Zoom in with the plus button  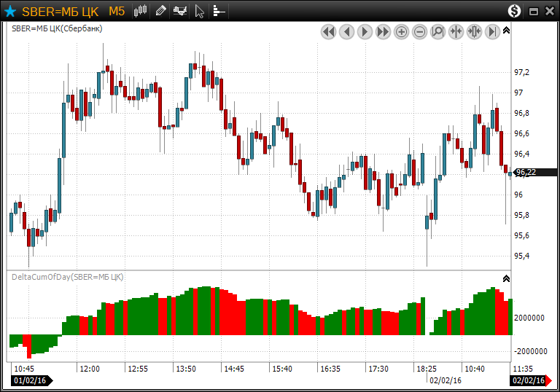401,32
